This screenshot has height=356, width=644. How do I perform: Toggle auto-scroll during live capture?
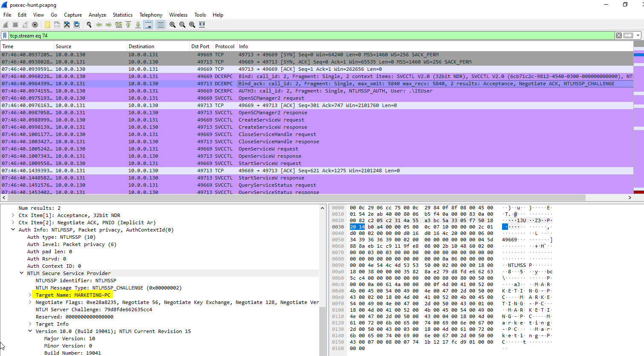[x=148, y=25]
